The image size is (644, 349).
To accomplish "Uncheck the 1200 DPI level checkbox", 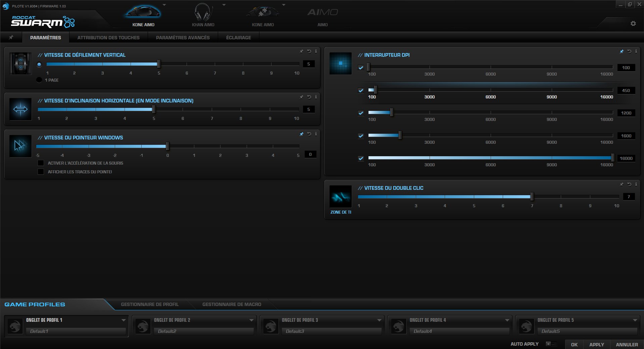I will [x=361, y=113].
